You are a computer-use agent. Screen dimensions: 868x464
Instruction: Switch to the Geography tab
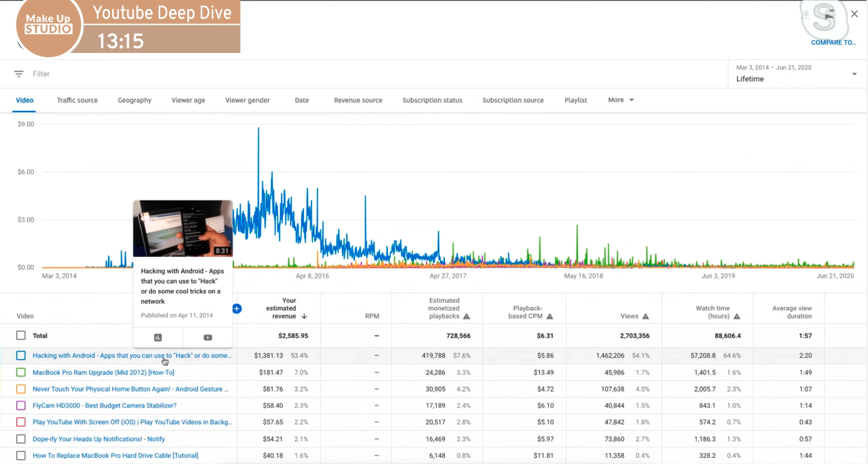[x=134, y=100]
